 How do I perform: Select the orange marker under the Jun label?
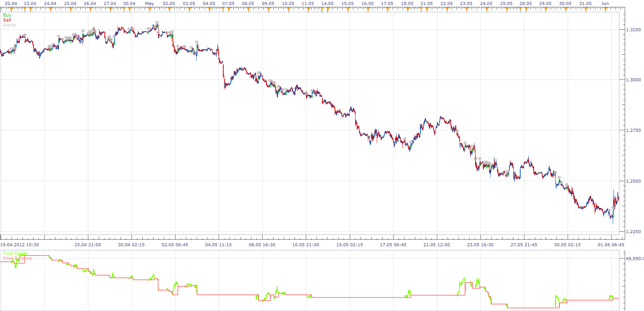tap(605, 9)
